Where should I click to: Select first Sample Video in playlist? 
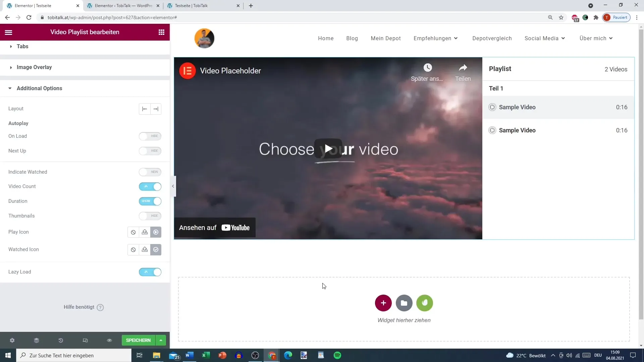[x=558, y=107]
